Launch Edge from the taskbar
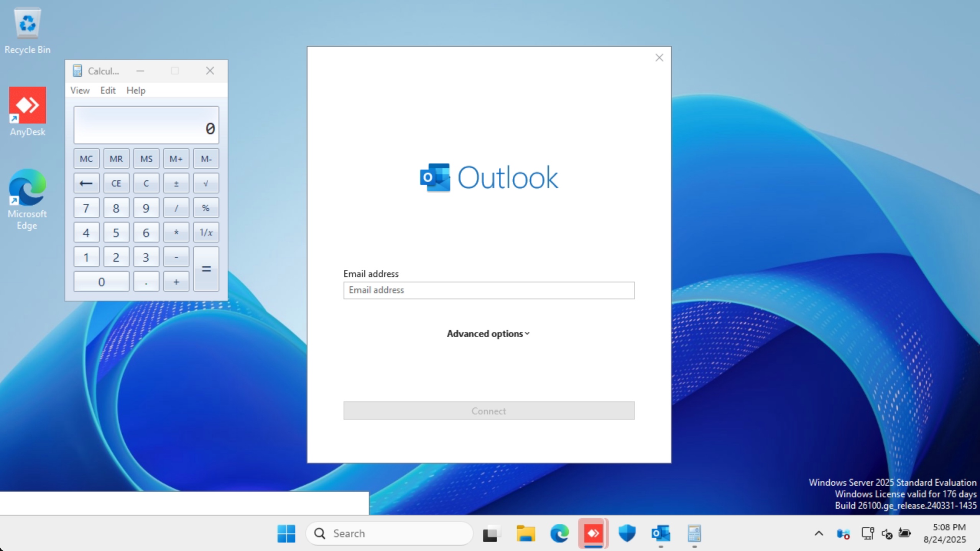This screenshot has width=980, height=551. (x=559, y=533)
